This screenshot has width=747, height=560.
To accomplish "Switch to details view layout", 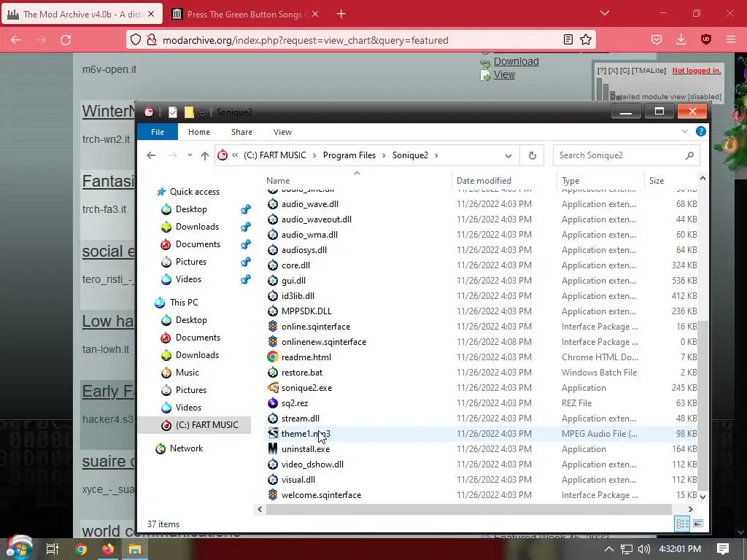I will [682, 524].
